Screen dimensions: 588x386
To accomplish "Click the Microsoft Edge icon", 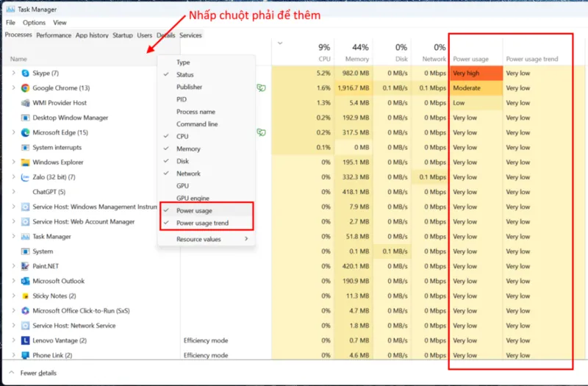I will 25,132.
